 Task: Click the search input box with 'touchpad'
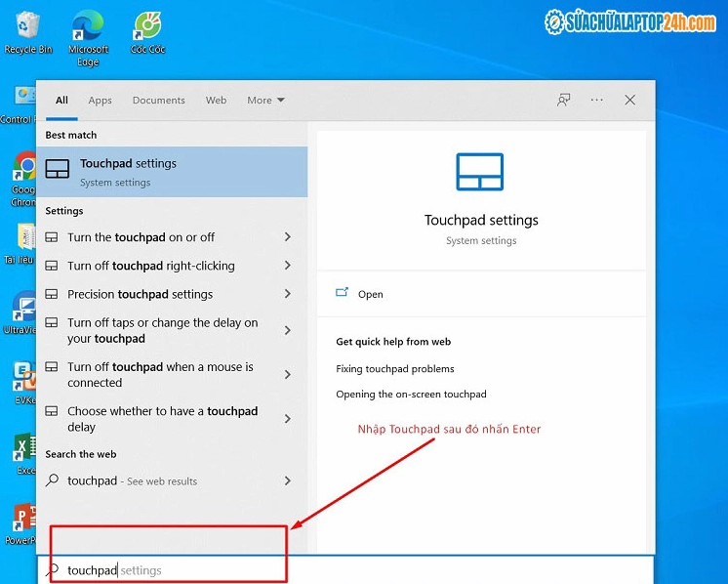344,569
